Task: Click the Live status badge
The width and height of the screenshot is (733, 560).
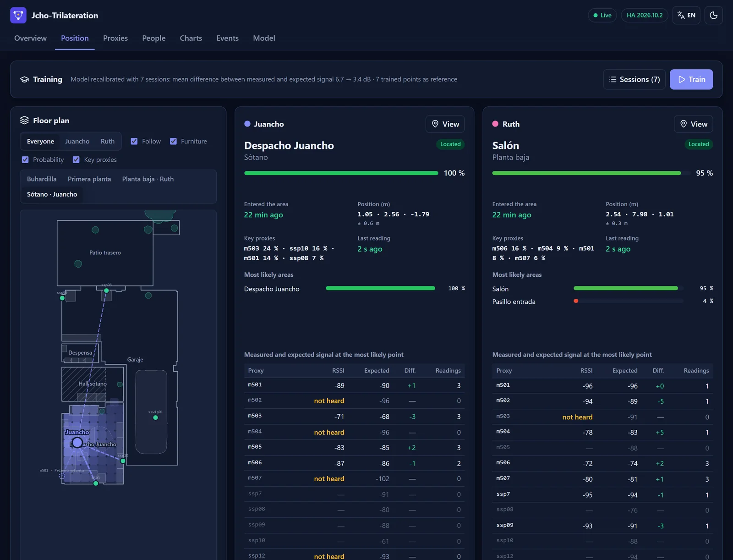Action: pos(602,15)
